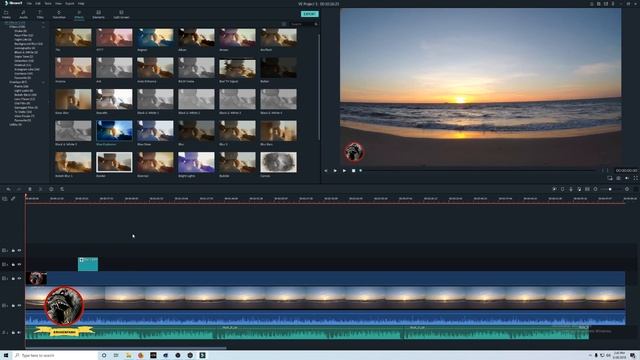The width and height of the screenshot is (640, 360).
Task: Open the Audio tab
Action: click(x=24, y=15)
